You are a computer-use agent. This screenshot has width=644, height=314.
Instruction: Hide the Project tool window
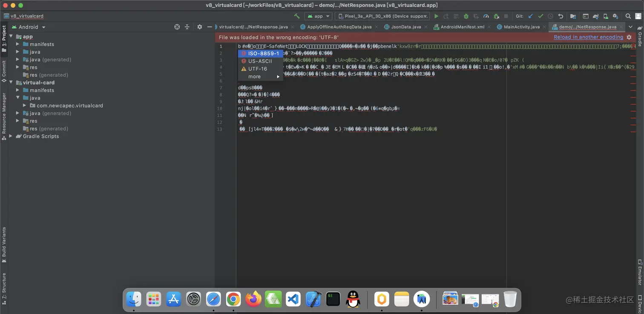210,27
